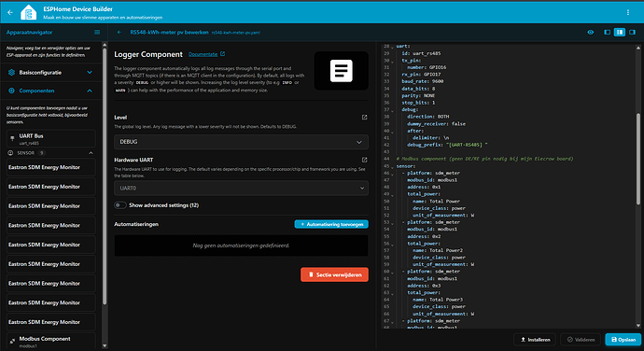Click the Sectie verwijderen button
Screen dimensions: 644x351
click(x=334, y=274)
